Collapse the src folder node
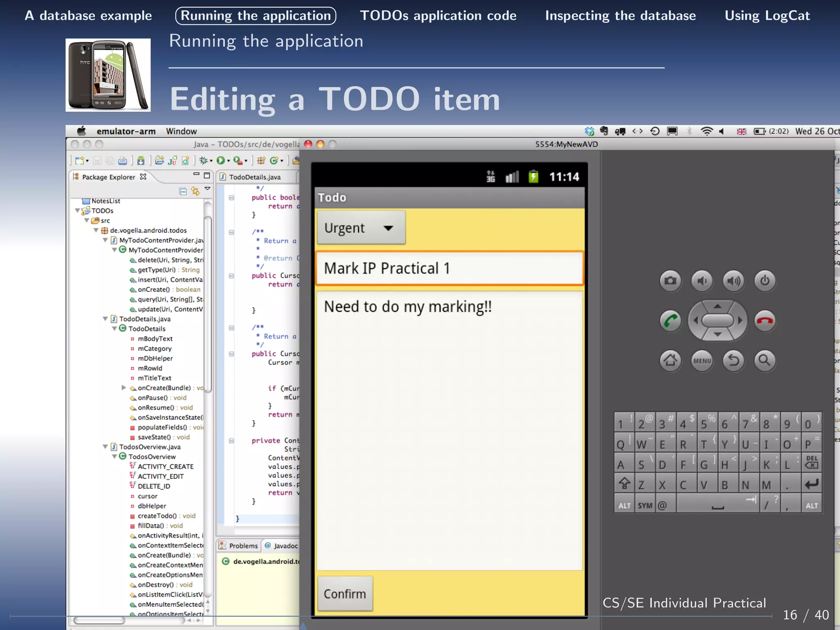The width and height of the screenshot is (840, 630). pos(87,220)
